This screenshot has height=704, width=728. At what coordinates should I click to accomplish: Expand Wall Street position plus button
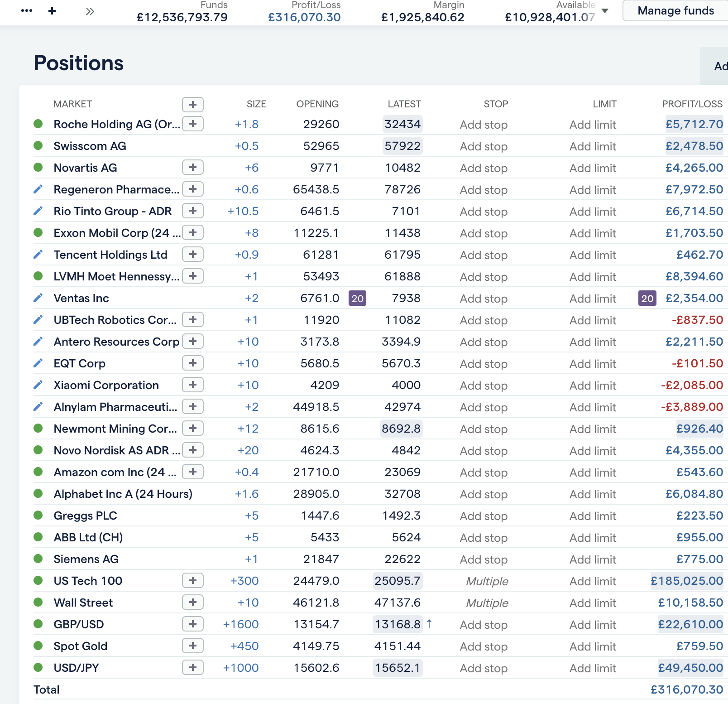193,602
